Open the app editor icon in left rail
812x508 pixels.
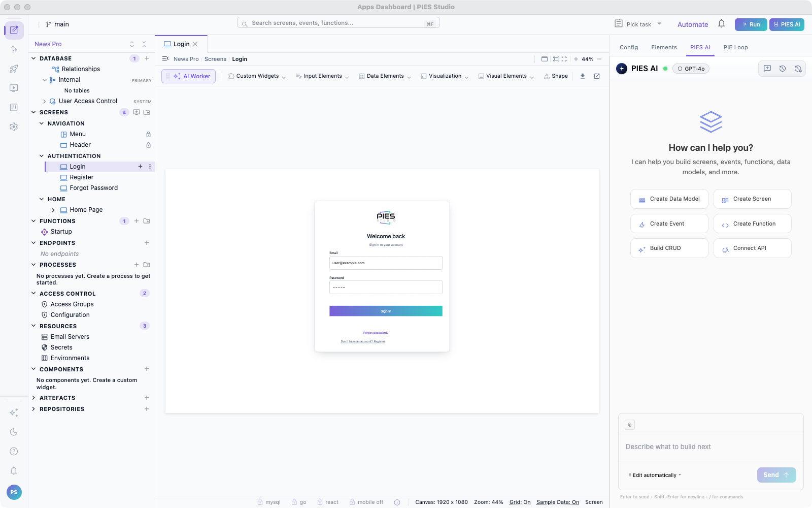[x=14, y=30]
